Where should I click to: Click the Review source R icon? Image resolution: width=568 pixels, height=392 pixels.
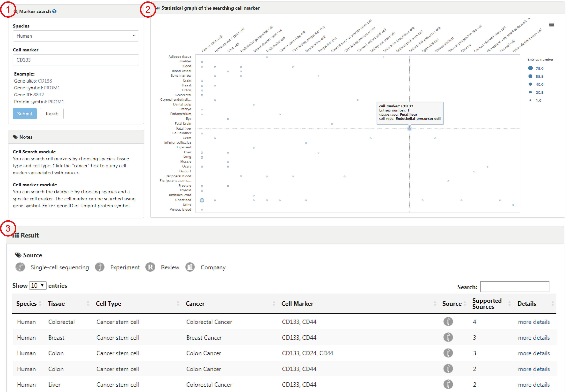[x=150, y=267]
